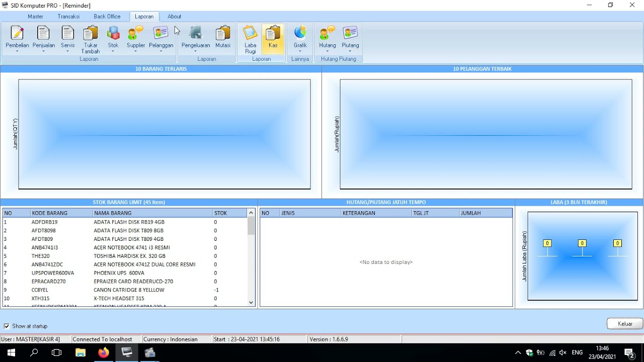The image size is (644, 362).
Task: Select the AFDT8098 stock row
Action: [125, 231]
